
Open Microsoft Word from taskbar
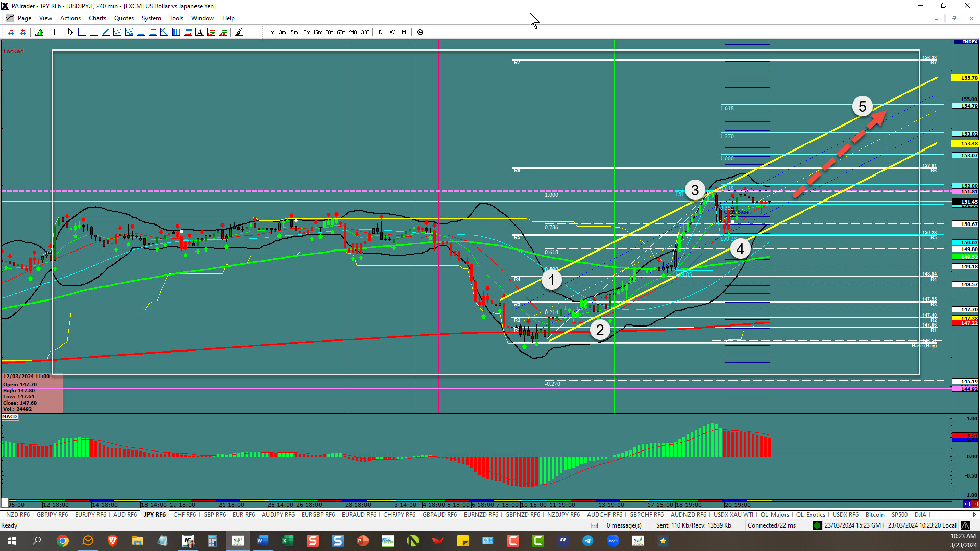262,541
